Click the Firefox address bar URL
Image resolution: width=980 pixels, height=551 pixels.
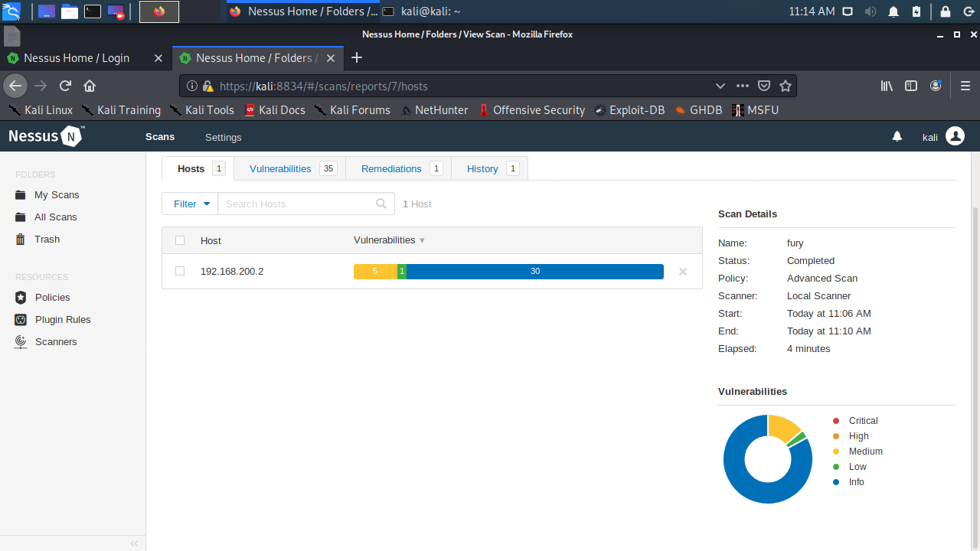(323, 86)
